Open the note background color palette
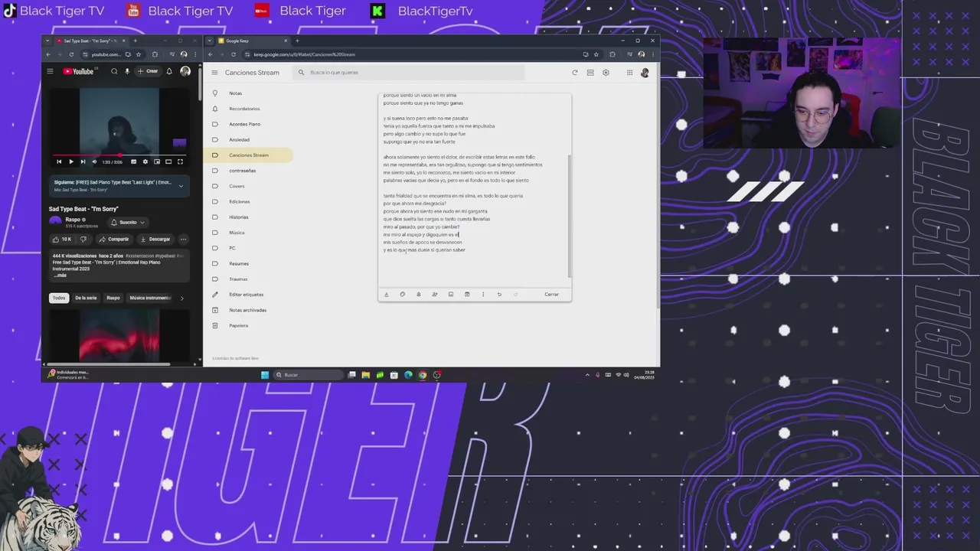The width and height of the screenshot is (980, 551). click(x=402, y=294)
